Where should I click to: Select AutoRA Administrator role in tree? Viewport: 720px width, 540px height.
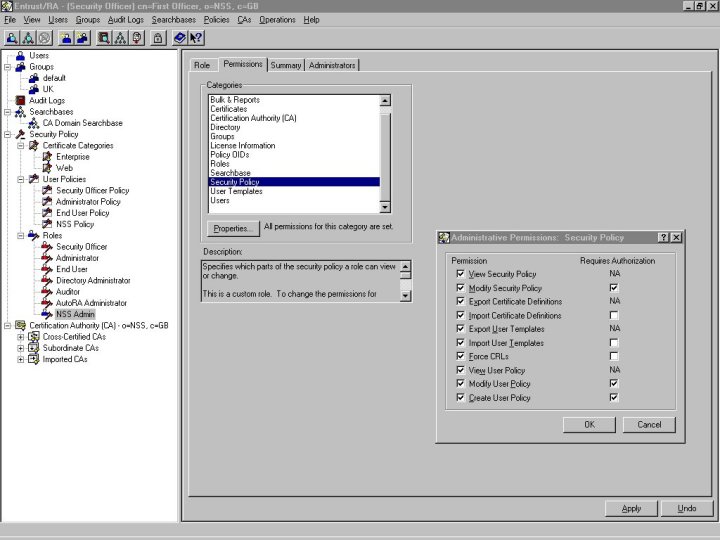point(91,303)
